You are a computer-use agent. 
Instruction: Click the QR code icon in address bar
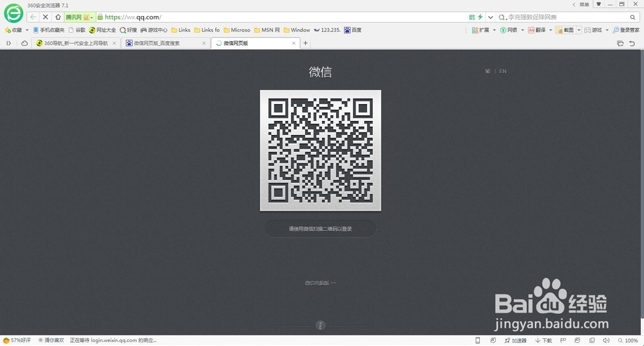pyautogui.click(x=471, y=17)
